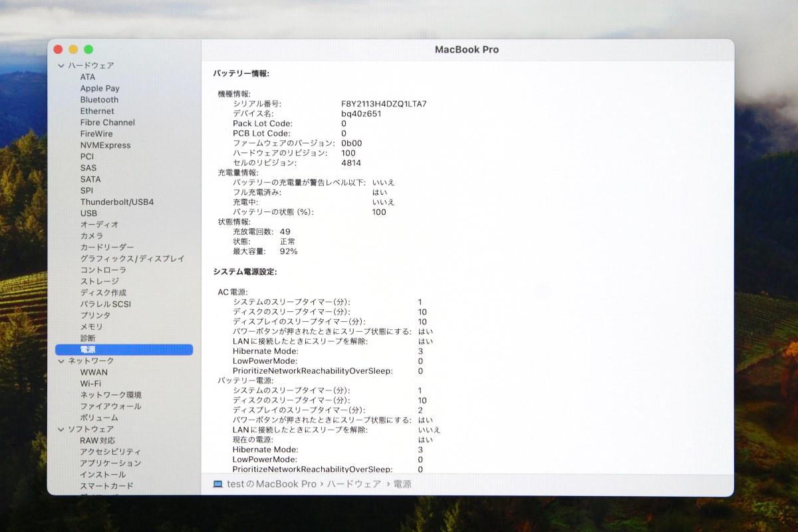The width and height of the screenshot is (798, 532).
Task: Select FireWire in the sidebar
Action: click(x=96, y=134)
